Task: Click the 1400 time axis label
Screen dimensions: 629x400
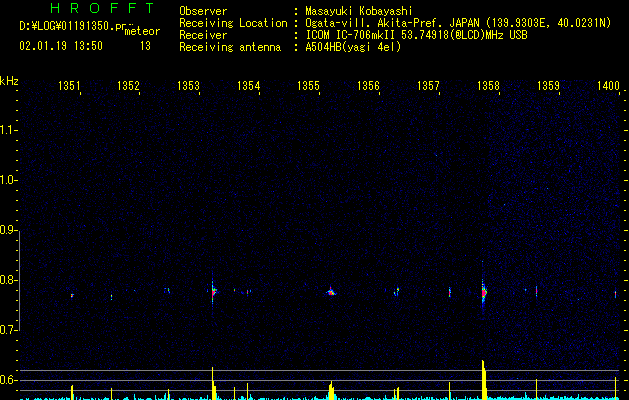Action: [x=608, y=86]
